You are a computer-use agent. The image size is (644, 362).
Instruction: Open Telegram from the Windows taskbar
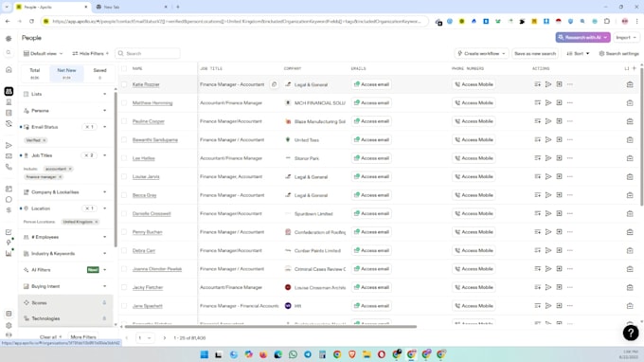(x=308, y=354)
